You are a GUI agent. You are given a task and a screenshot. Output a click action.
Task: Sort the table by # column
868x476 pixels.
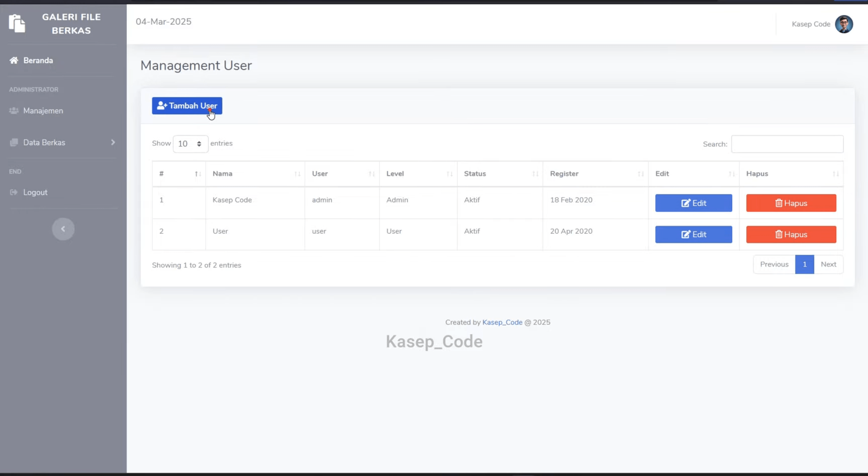[179, 174]
